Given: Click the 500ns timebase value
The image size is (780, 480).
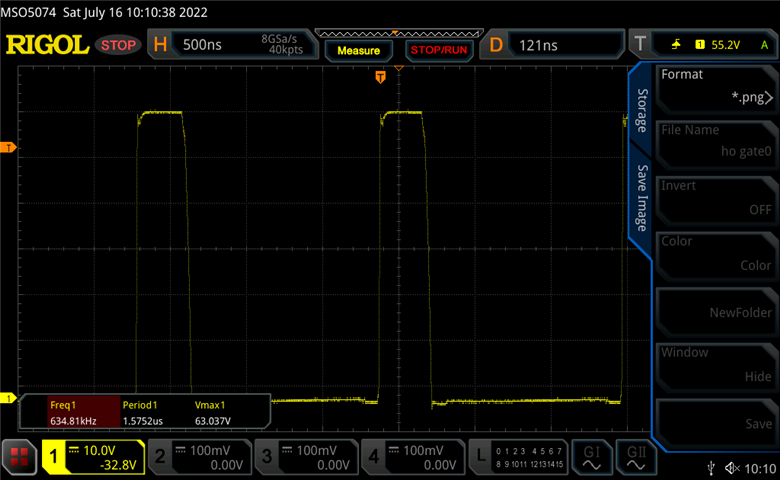Looking at the screenshot, I should tap(202, 45).
